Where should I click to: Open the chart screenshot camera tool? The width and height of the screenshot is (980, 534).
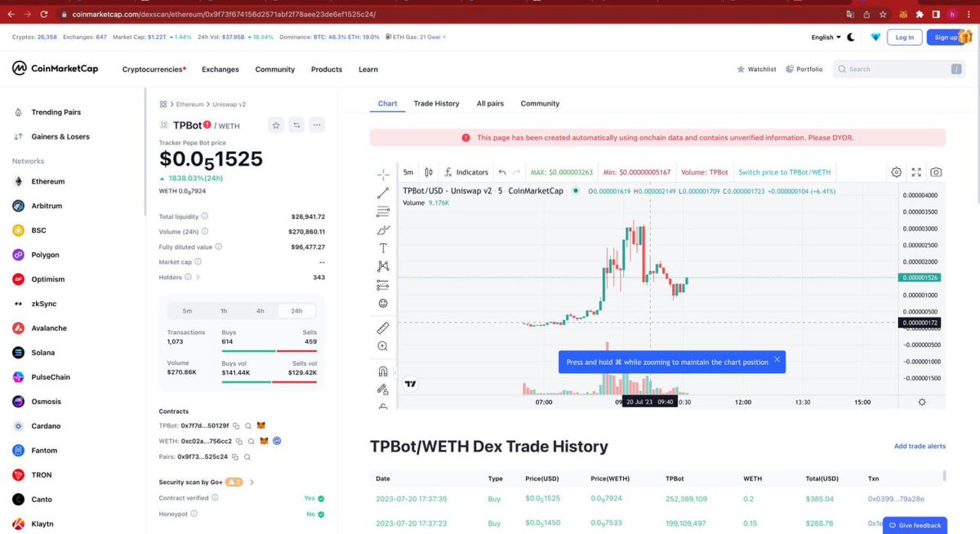click(x=936, y=172)
